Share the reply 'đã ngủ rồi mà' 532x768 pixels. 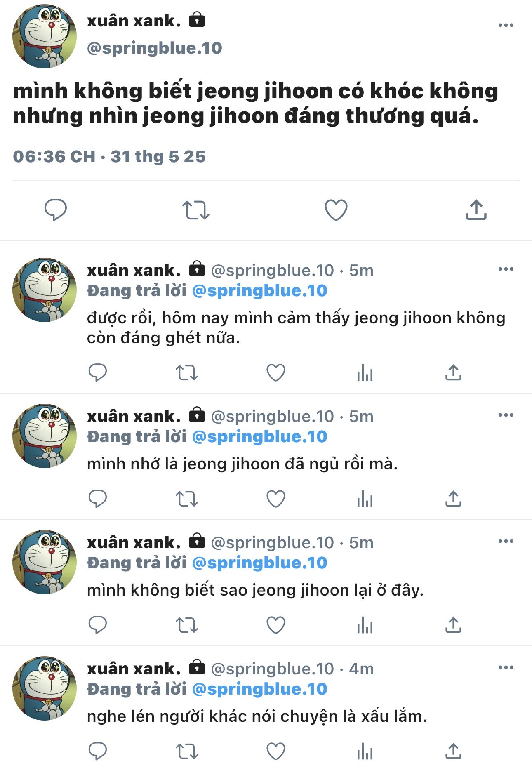(x=453, y=499)
